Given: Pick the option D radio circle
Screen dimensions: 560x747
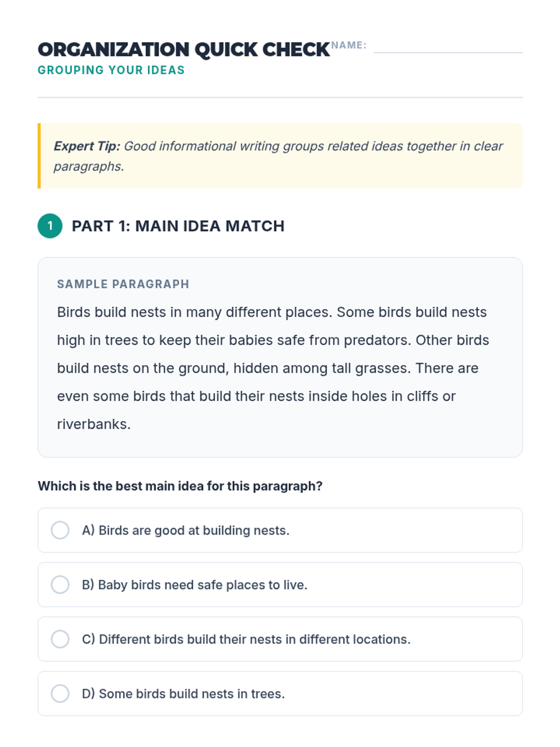Looking at the screenshot, I should (x=60, y=694).
